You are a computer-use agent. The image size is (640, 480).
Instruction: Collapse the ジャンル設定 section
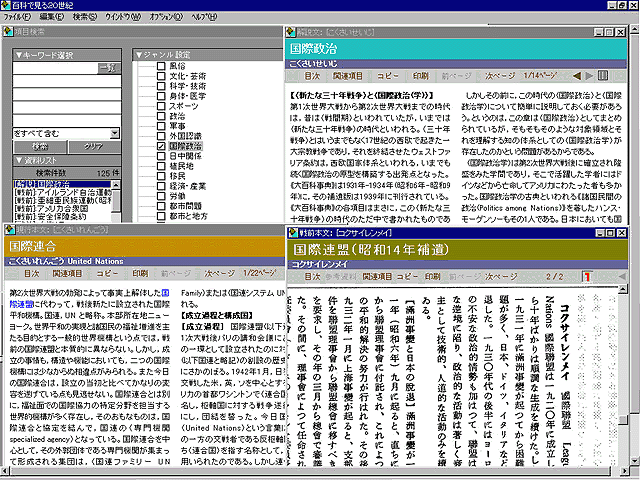(x=136, y=53)
